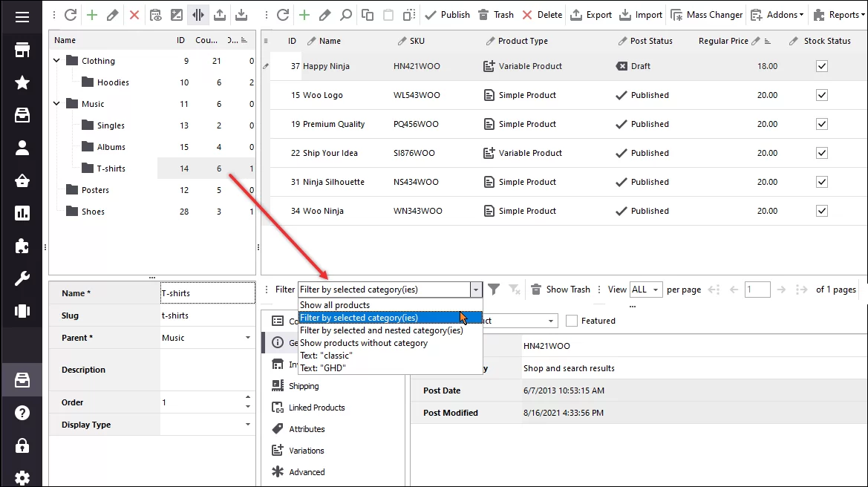Click the green add category icon
Viewport: 868px width, 487px height.
coord(91,15)
